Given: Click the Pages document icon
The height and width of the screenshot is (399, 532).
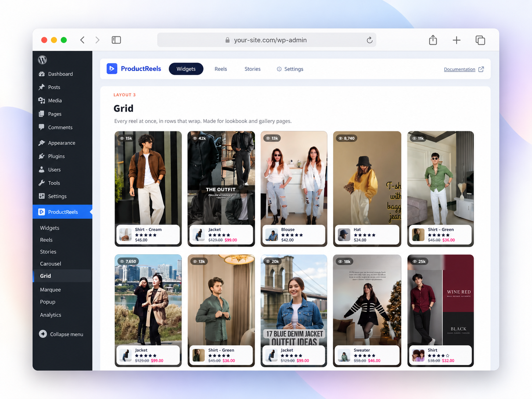Looking at the screenshot, I should point(42,114).
